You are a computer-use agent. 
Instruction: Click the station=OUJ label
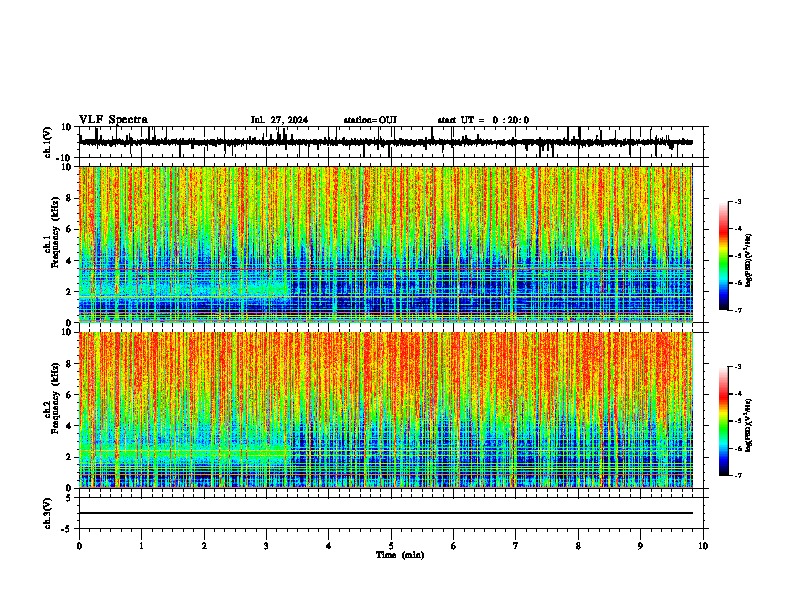pyautogui.click(x=370, y=120)
